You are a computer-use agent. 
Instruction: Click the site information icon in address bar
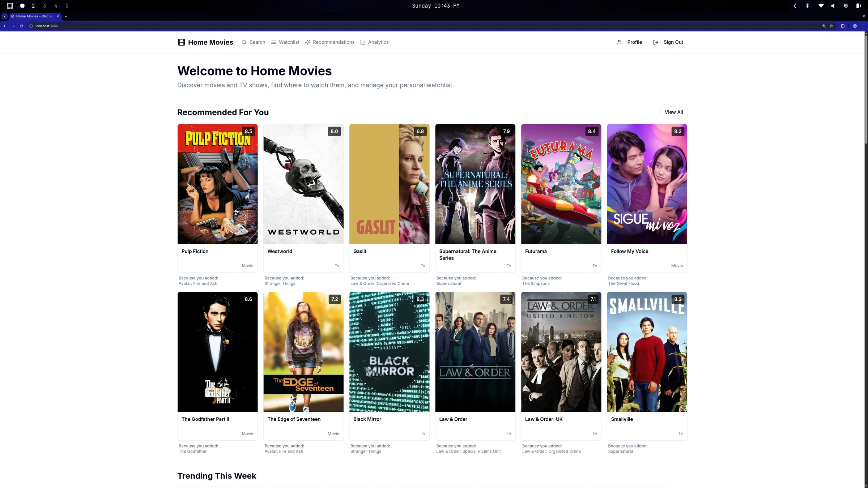(31, 26)
